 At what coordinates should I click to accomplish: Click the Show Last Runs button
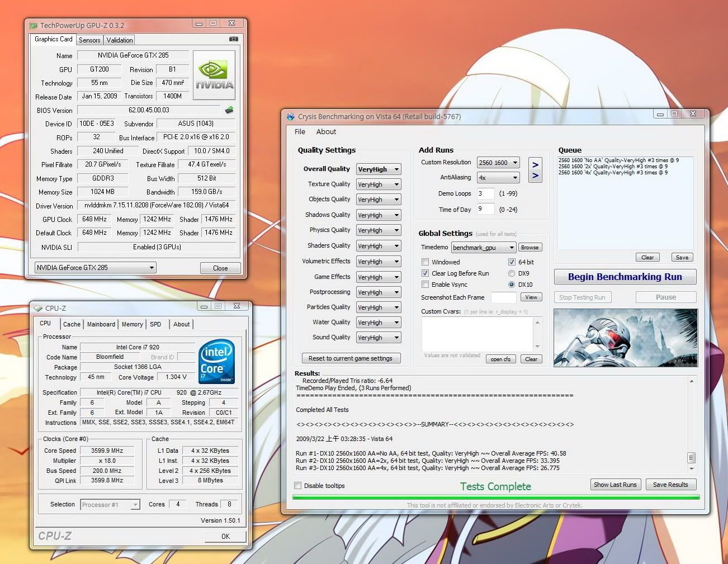click(615, 485)
